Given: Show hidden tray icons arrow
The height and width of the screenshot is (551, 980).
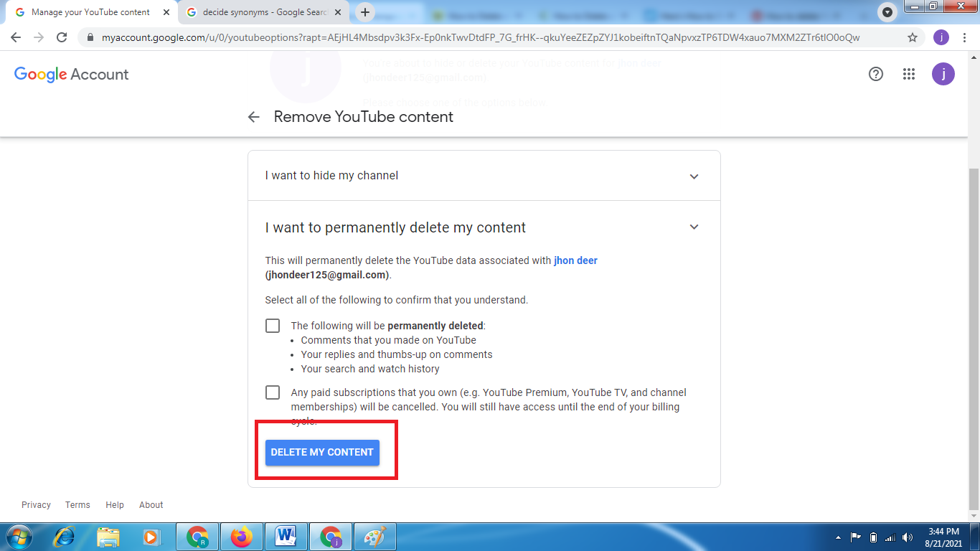Looking at the screenshot, I should click(x=839, y=537).
